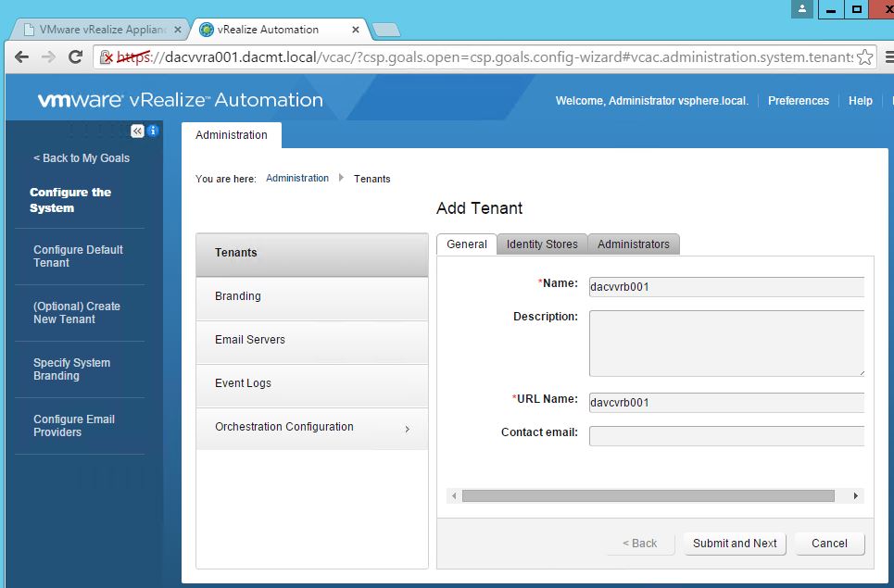The image size is (894, 588).
Task: Click the Configure the System heading
Action: pyautogui.click(x=70, y=200)
